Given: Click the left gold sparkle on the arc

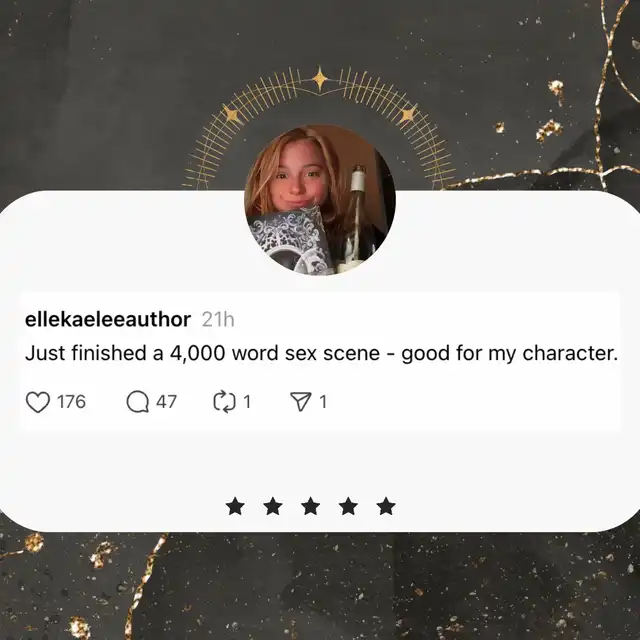Looking at the screenshot, I should click(x=231, y=115).
